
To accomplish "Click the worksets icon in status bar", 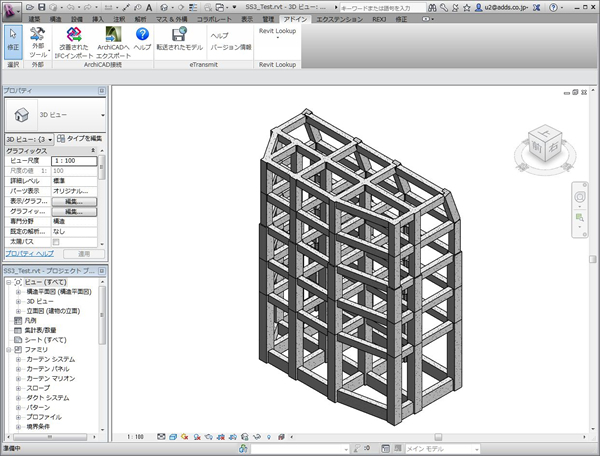I will click(243, 448).
